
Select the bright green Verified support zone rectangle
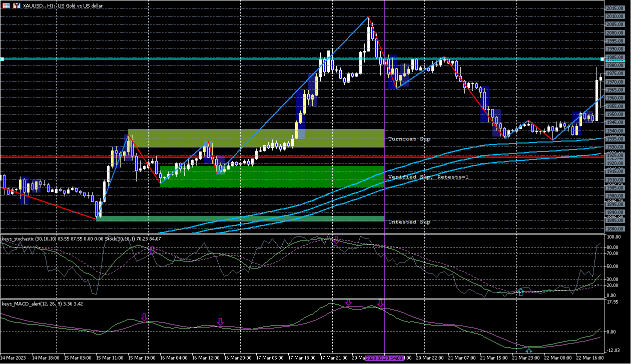click(272, 177)
